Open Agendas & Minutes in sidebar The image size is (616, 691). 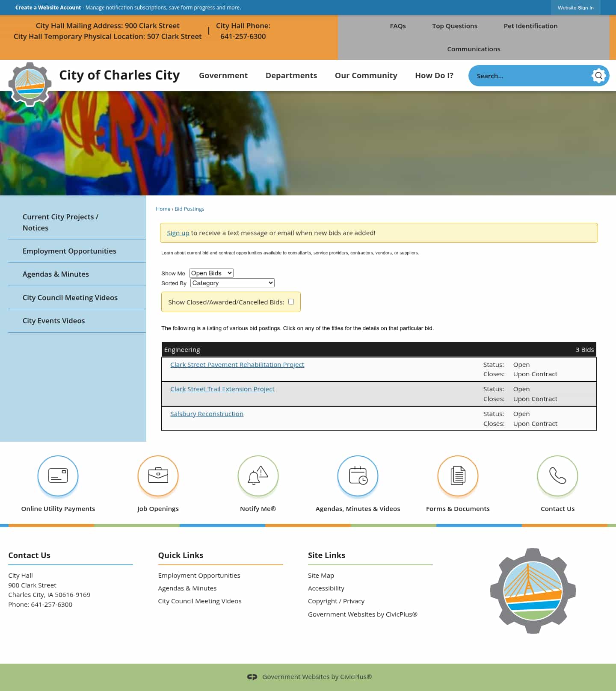(x=77, y=274)
